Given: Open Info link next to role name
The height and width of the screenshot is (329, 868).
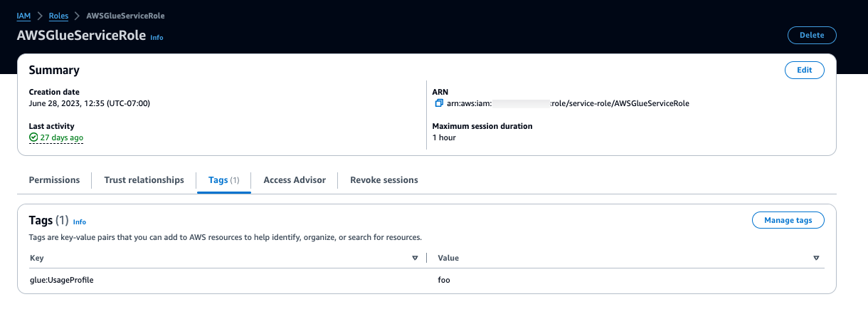Looking at the screenshot, I should (x=157, y=38).
